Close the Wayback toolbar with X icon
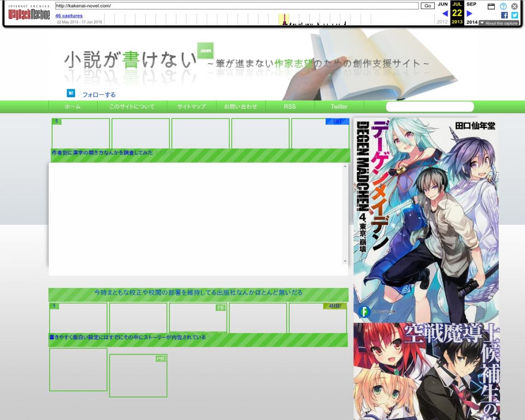The image size is (525, 420). [514, 6]
